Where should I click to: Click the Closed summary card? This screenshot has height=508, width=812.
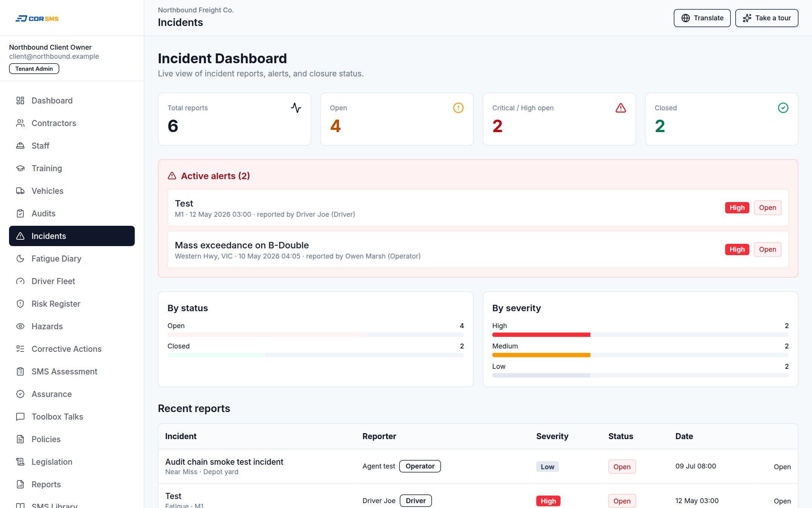pyautogui.click(x=721, y=119)
